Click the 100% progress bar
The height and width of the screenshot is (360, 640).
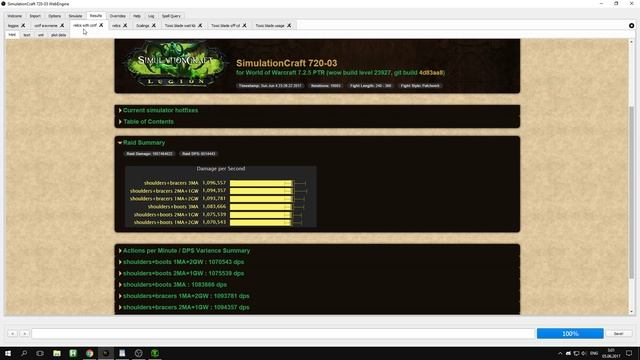[x=570, y=333]
